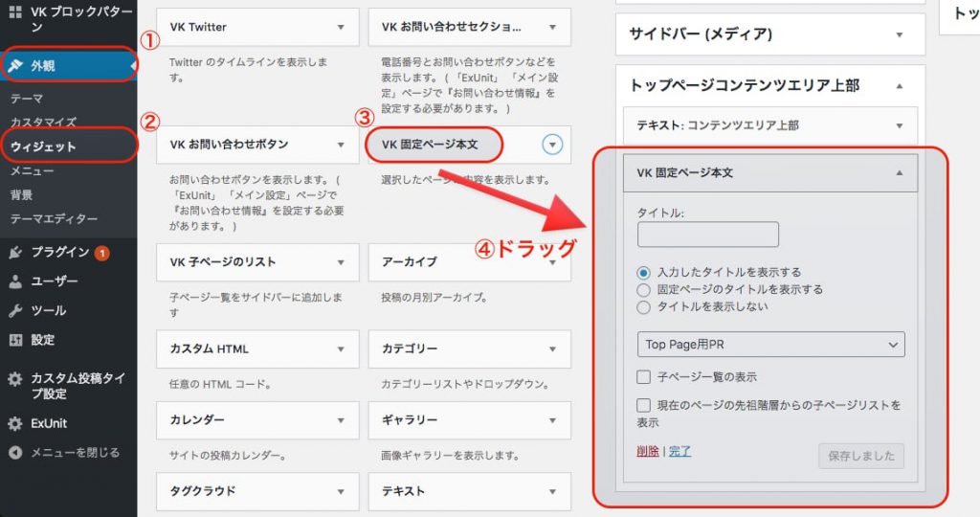Expand the カテゴリー widget arrow
Viewport: 980px width, 517px height.
[552, 348]
